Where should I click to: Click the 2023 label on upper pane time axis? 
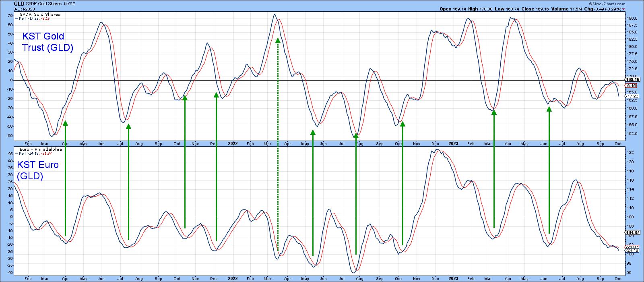[453, 143]
